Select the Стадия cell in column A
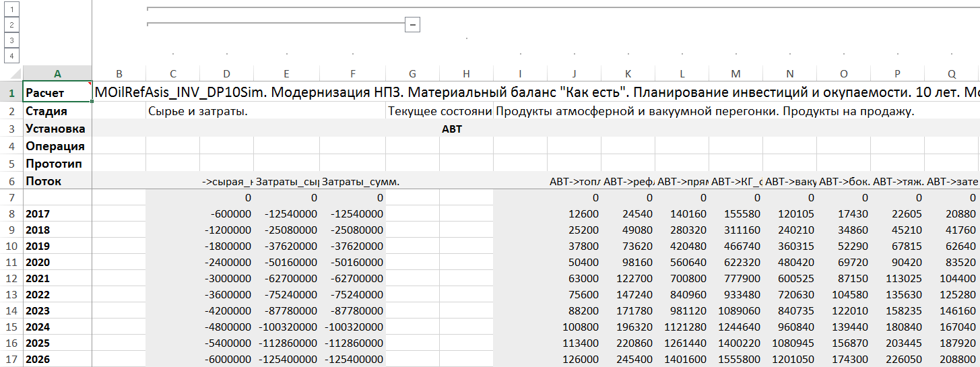This screenshot has width=980, height=367. click(57, 111)
